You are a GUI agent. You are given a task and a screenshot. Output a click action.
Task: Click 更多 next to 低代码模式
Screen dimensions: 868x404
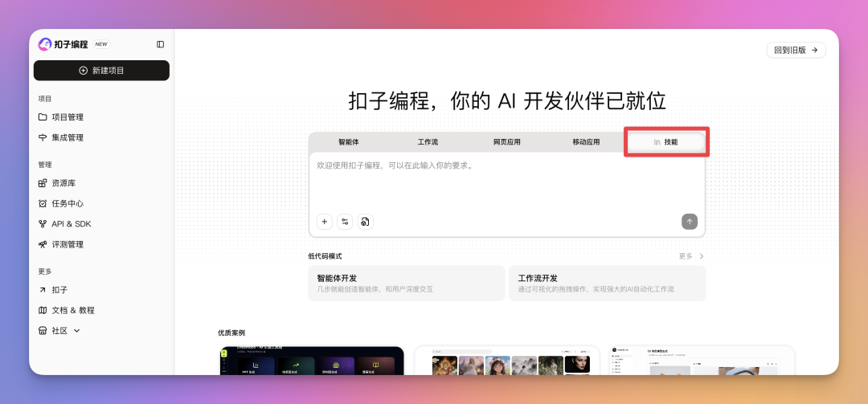[x=691, y=256]
